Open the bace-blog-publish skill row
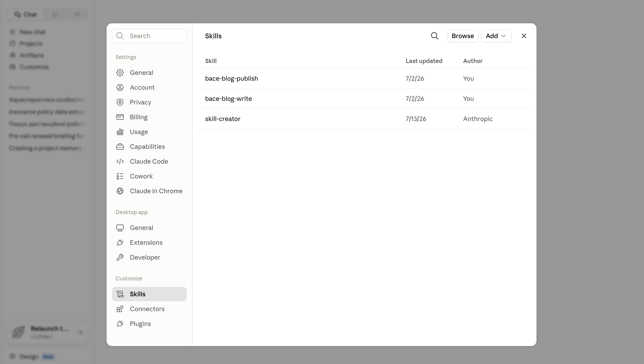This screenshot has width=644, height=364. 364,78
